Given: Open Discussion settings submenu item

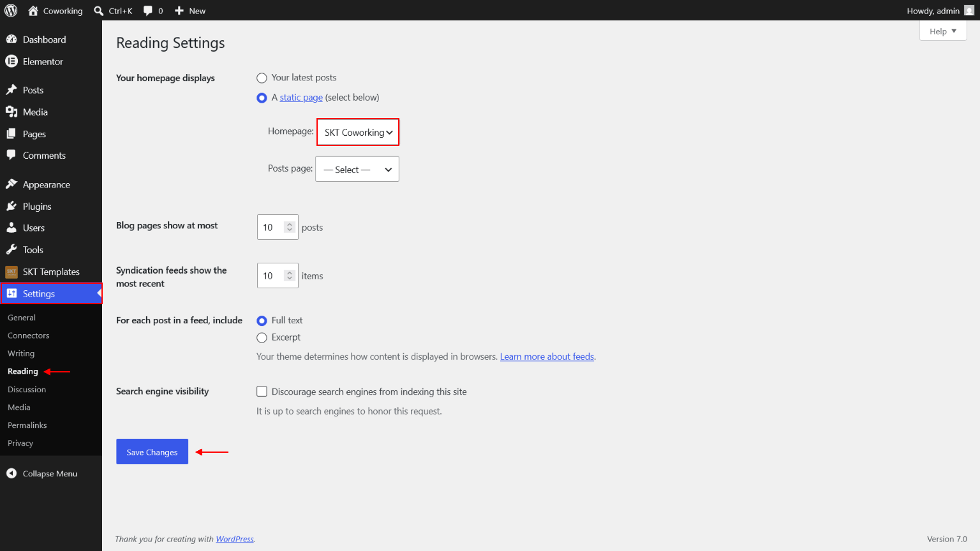Looking at the screenshot, I should (x=27, y=390).
